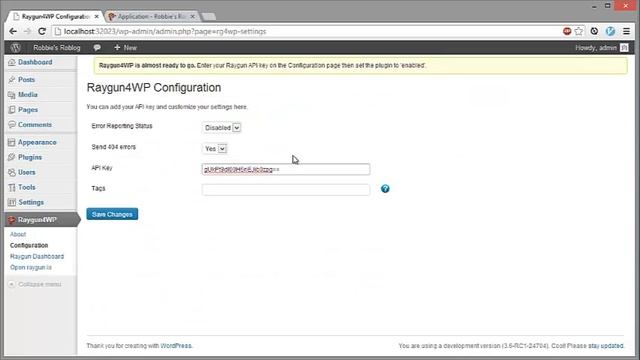Open Media in the sidebar
640x360 pixels.
(x=28, y=95)
